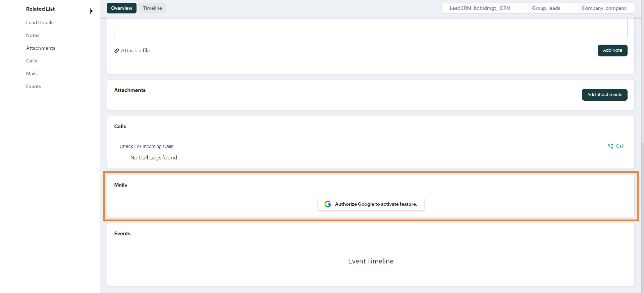Click Company: company breadcrumb
This screenshot has height=293, width=644.
pyautogui.click(x=604, y=8)
